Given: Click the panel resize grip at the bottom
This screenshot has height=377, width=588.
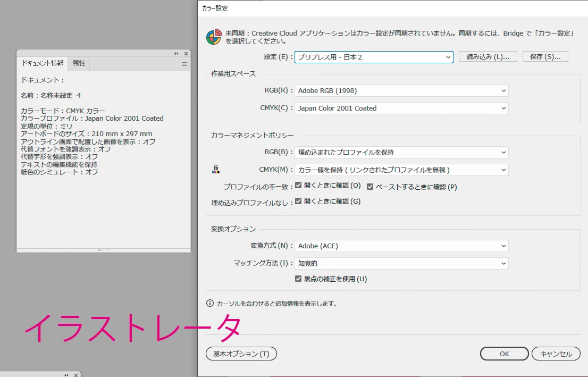Looking at the screenshot, I should [x=104, y=250].
